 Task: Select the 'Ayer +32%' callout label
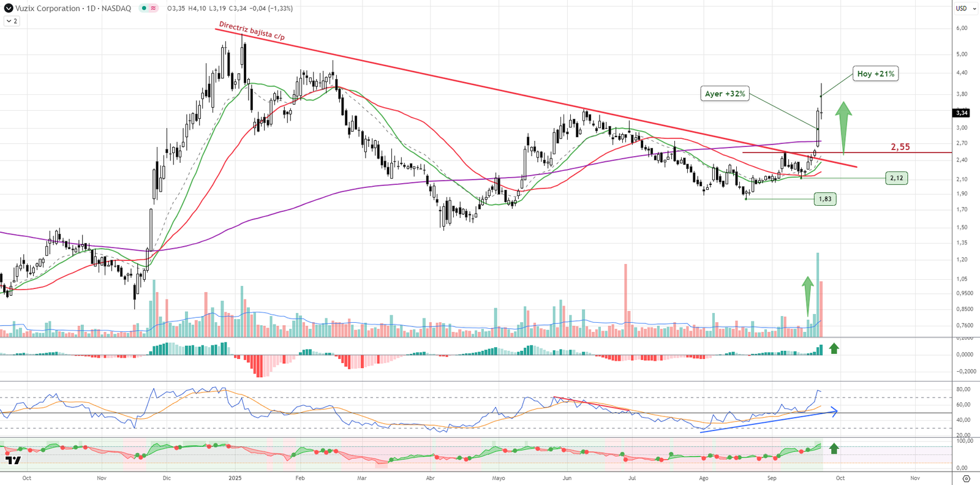[725, 94]
